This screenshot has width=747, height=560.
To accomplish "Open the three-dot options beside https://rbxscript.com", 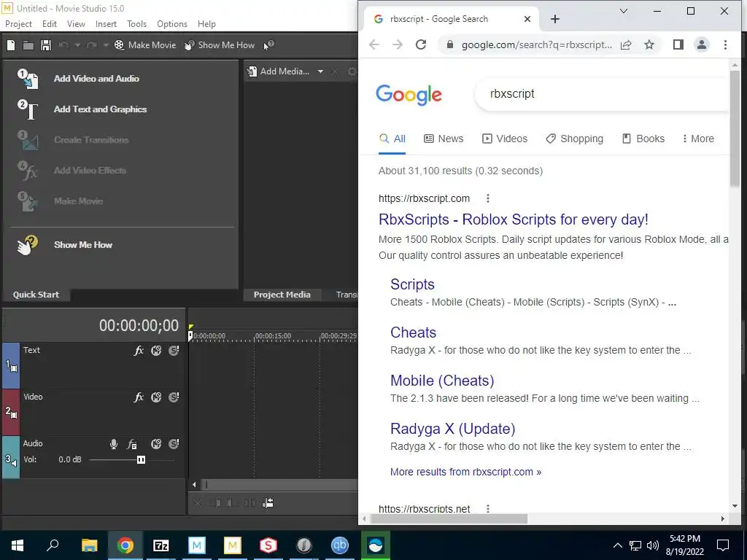I will pos(488,198).
